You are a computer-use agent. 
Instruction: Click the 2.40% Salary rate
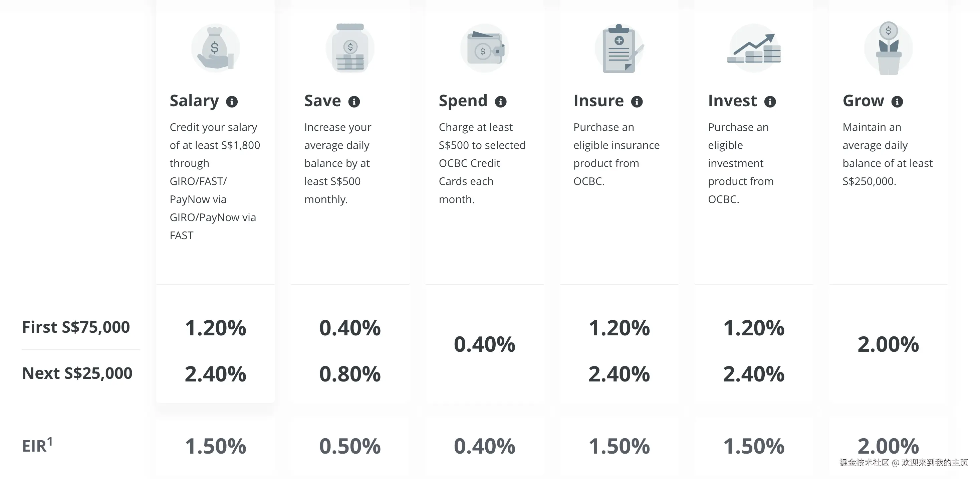coord(215,374)
